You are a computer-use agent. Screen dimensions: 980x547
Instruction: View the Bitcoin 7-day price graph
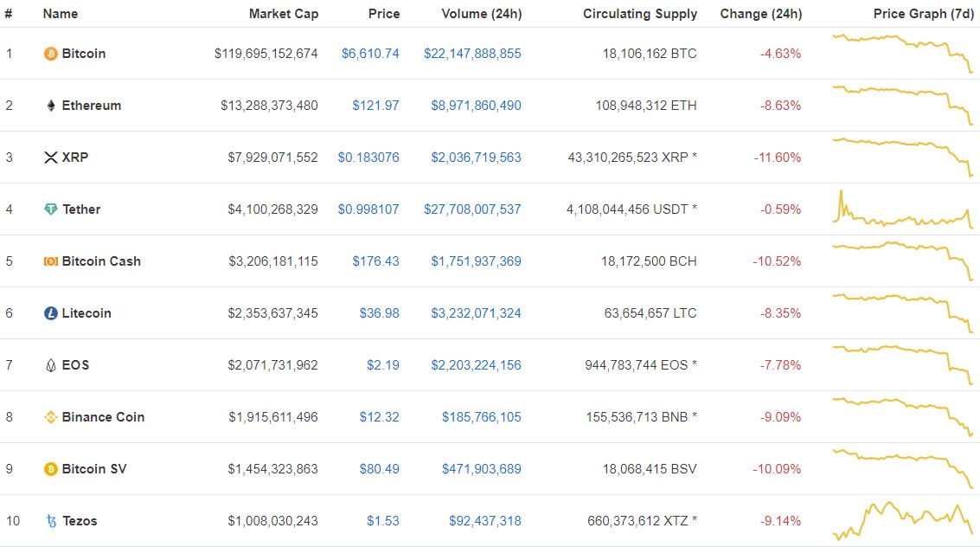903,54
